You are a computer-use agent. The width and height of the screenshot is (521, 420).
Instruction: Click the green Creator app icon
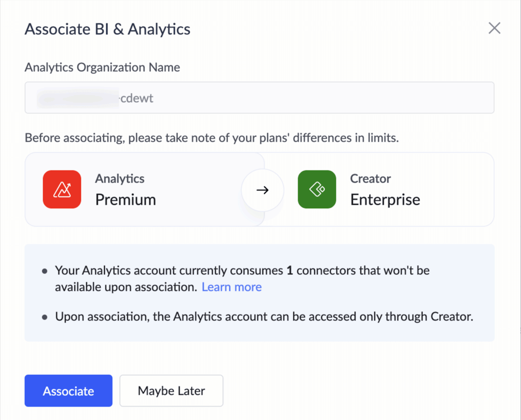coord(317,189)
